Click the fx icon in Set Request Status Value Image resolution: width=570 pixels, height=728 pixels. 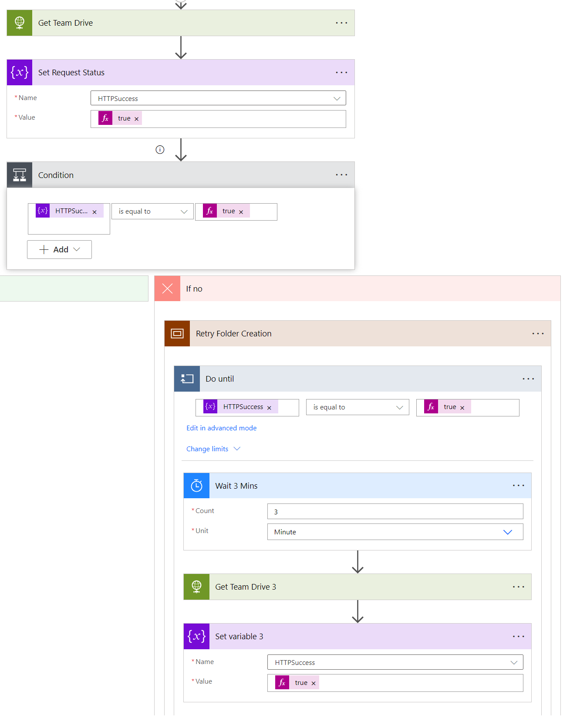tap(105, 118)
